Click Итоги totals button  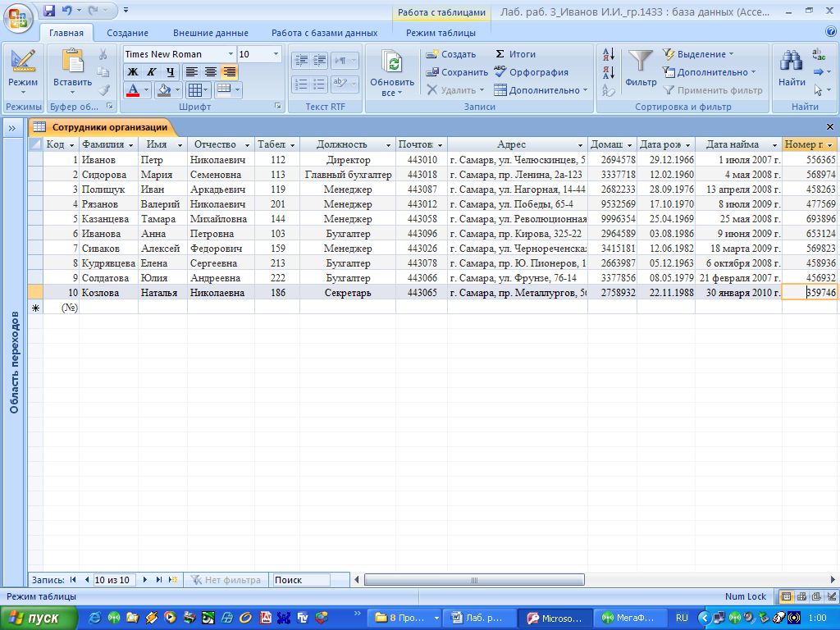[x=515, y=54]
